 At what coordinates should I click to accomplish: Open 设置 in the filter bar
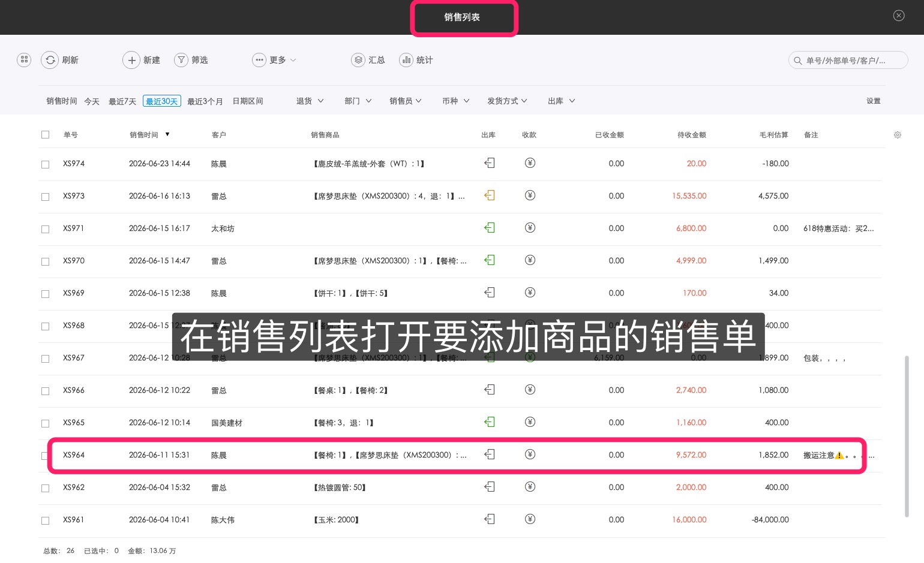[873, 101]
